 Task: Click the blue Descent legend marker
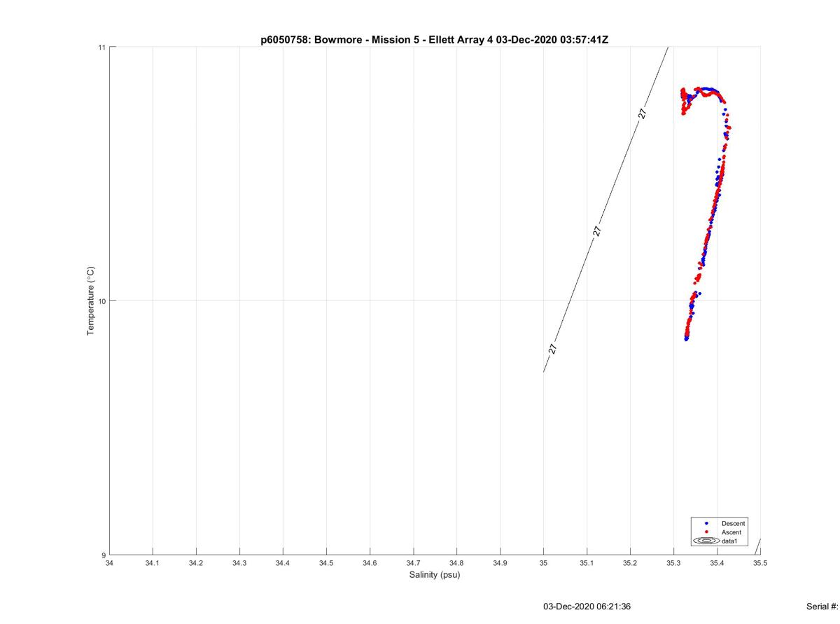tap(706, 523)
